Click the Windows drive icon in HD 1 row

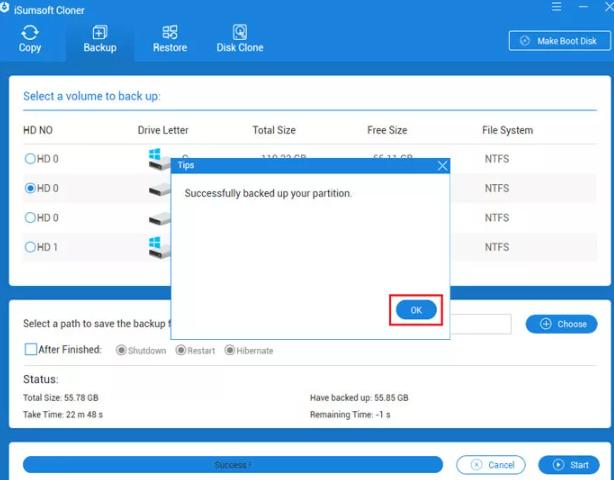pos(159,247)
